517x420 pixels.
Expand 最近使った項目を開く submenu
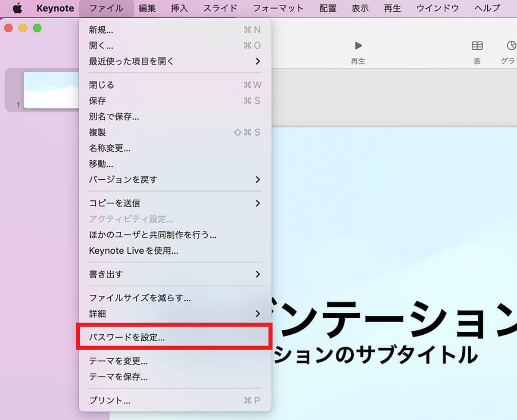click(x=175, y=61)
